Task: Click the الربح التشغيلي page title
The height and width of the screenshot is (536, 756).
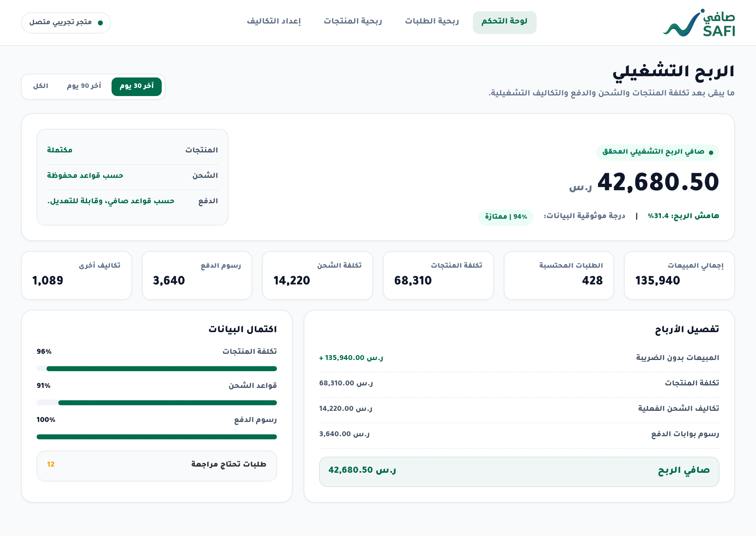Action: tap(673, 72)
